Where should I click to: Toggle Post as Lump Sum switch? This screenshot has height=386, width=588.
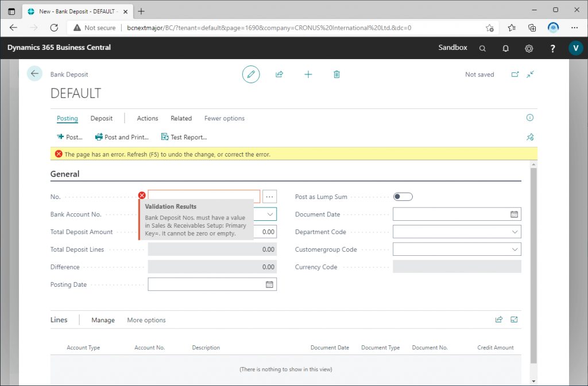(x=403, y=197)
